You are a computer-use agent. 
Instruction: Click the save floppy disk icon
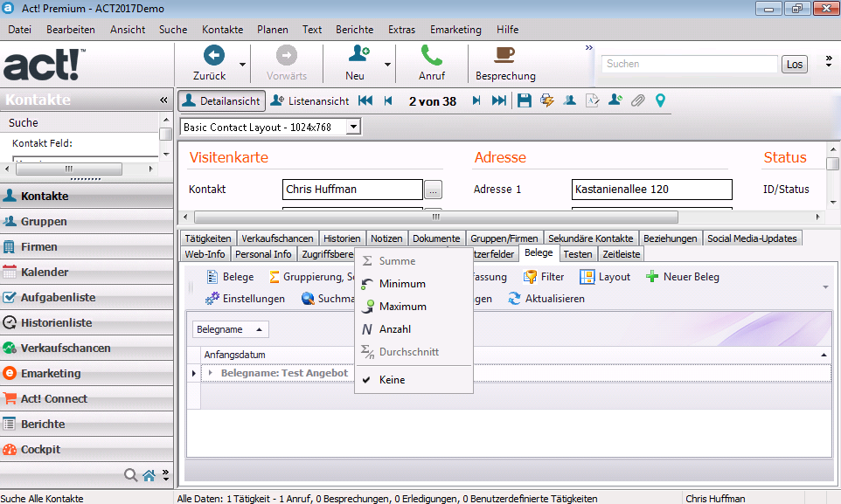524,100
